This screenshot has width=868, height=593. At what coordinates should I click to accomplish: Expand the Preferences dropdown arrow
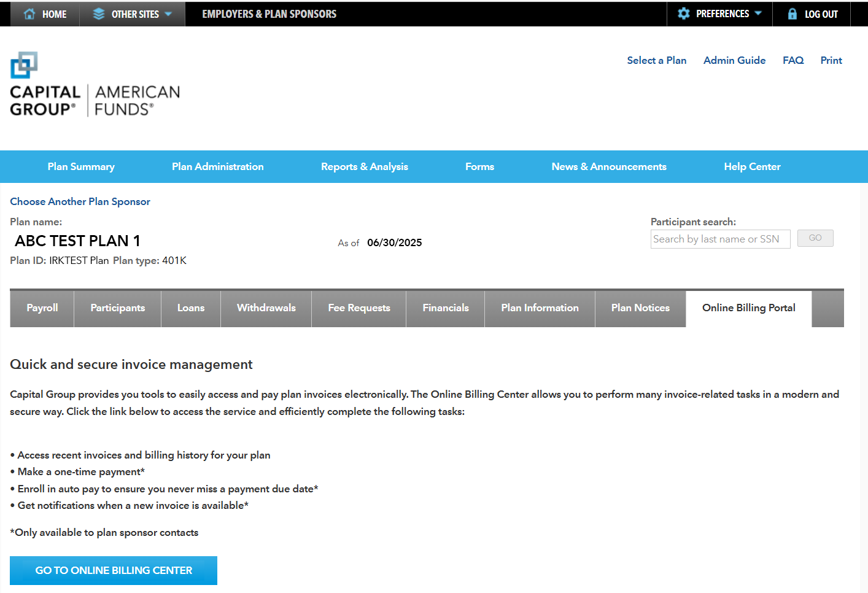coord(759,14)
